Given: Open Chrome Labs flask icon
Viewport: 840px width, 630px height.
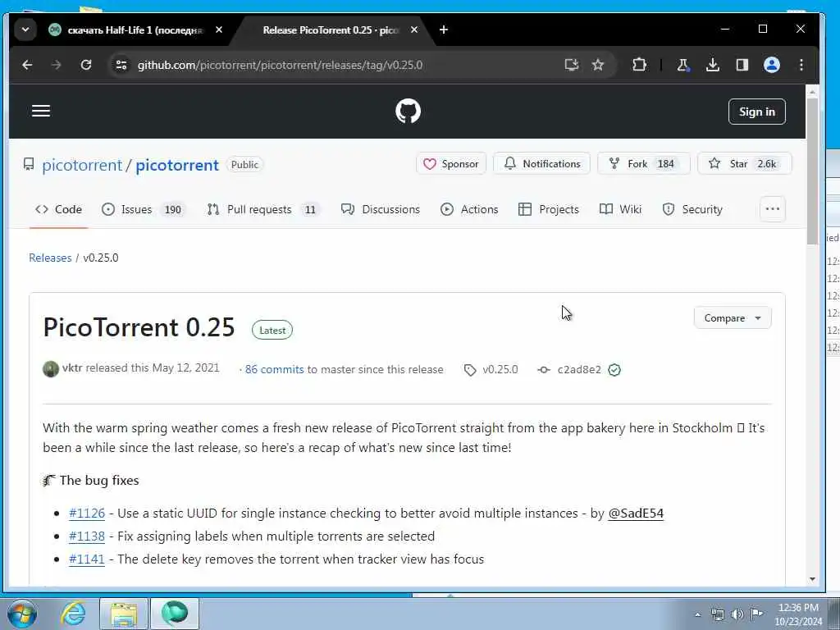Looking at the screenshot, I should 682,66.
